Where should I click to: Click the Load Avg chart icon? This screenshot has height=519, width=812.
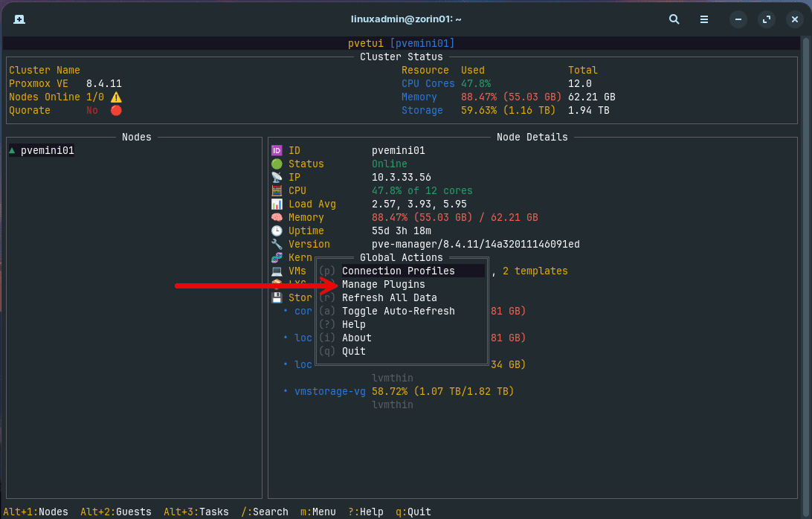277,204
